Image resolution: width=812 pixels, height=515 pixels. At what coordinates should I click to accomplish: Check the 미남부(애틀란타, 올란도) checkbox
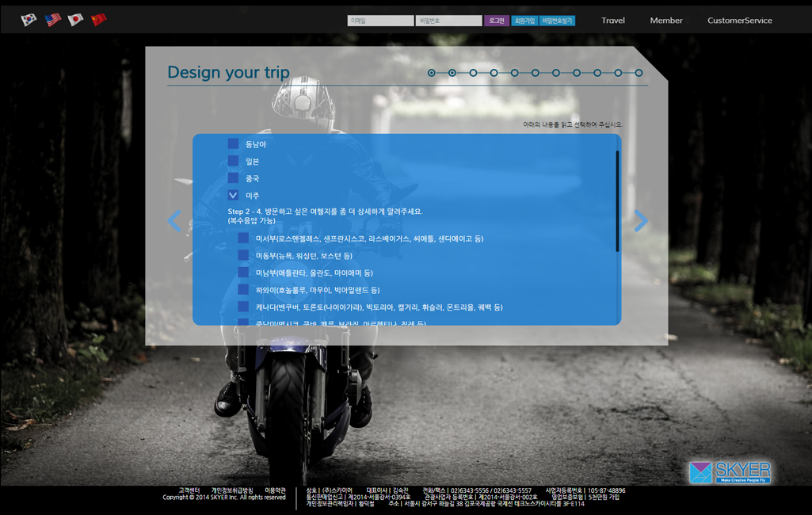point(243,272)
